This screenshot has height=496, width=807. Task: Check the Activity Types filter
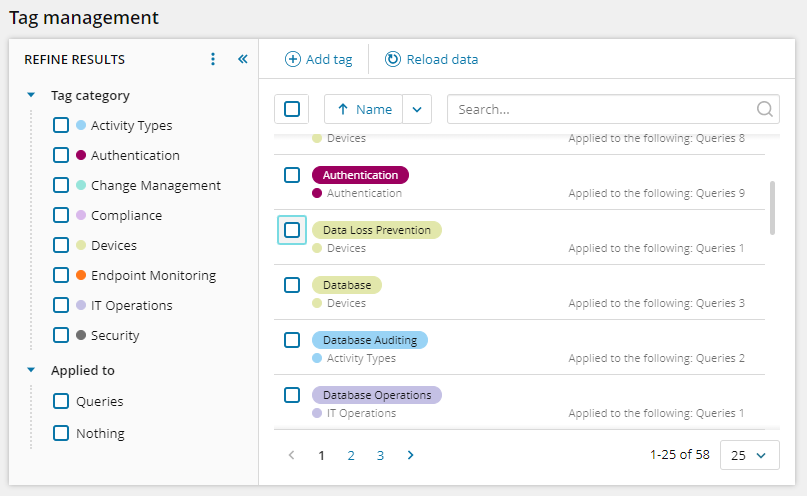coord(61,125)
